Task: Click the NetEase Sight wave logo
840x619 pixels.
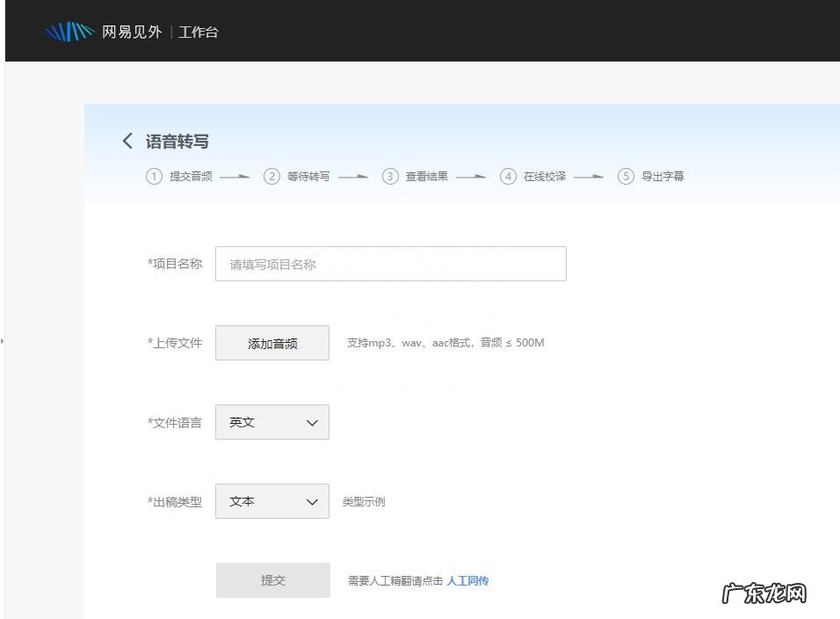Action: (69, 33)
